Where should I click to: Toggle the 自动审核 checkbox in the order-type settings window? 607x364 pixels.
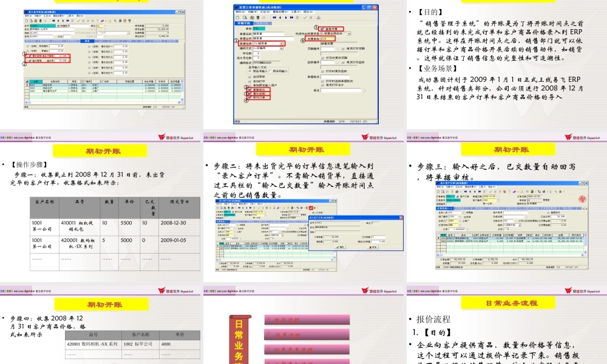click(249, 77)
